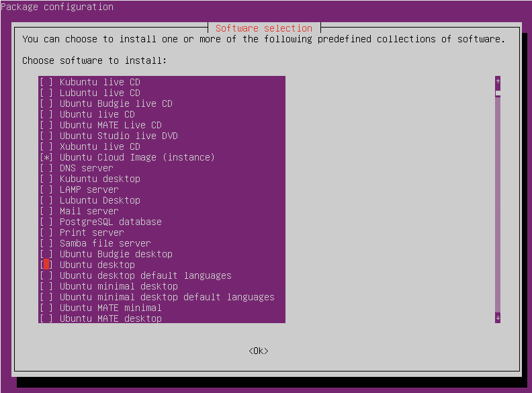Click the scrollbar track below the thumb
532x393 pixels.
coord(498,205)
